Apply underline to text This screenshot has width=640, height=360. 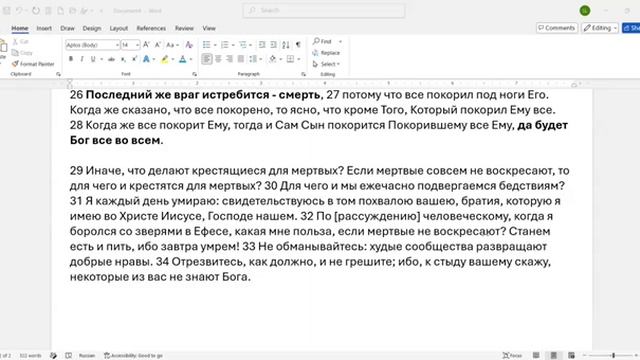click(93, 59)
